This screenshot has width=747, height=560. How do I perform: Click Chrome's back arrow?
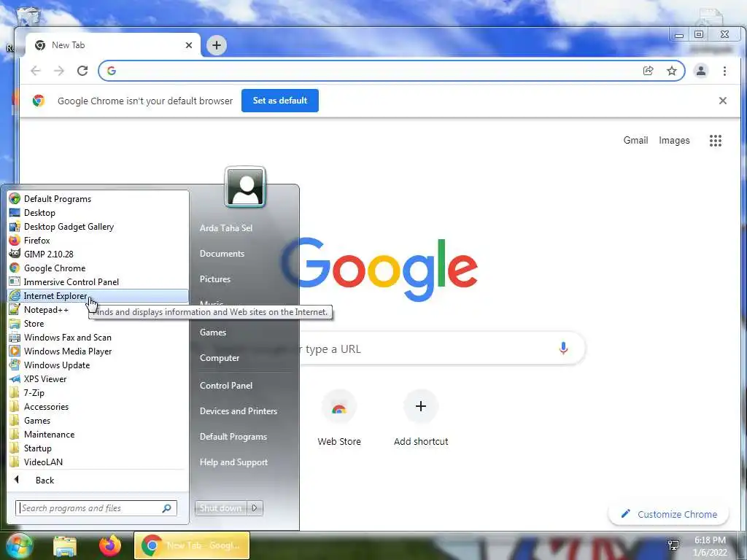point(36,71)
